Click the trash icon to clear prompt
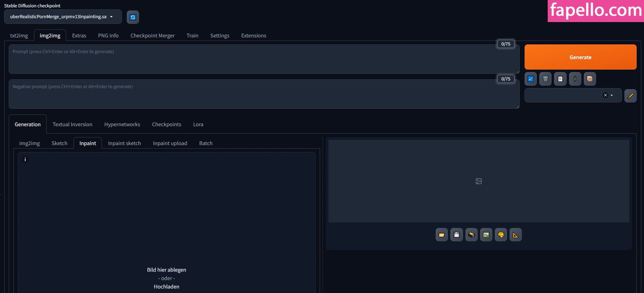644x293 pixels. tap(545, 79)
